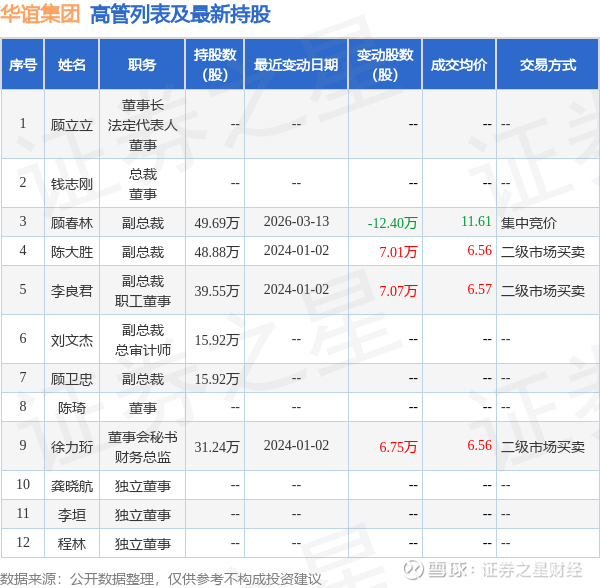Click the 48.88万 holdings value
Image resolution: width=600 pixels, height=588 pixels.
tap(217, 252)
